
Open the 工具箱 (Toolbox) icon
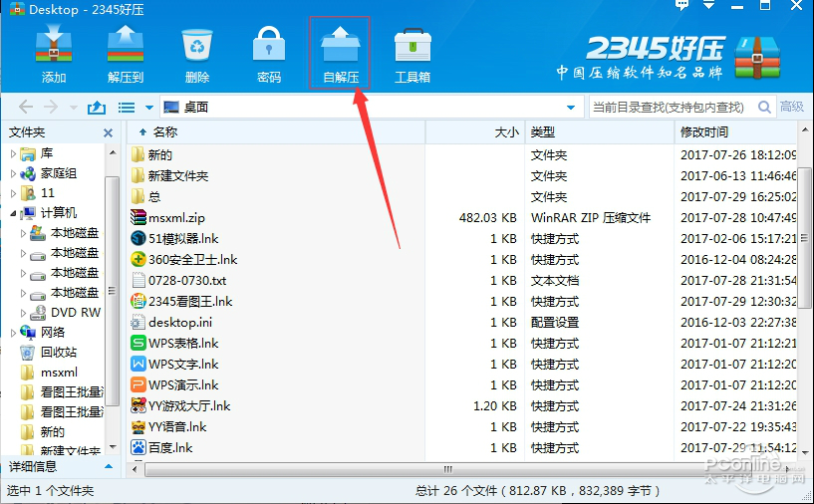pos(412,55)
